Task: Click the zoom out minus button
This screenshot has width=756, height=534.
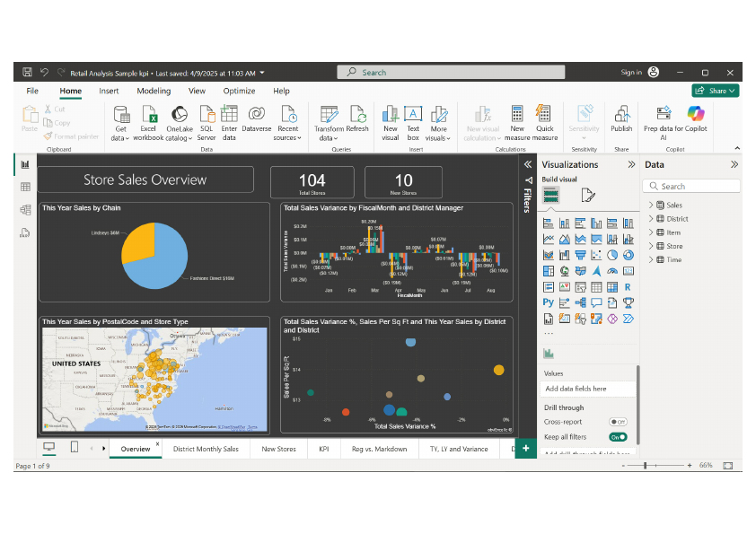Action: pos(623,466)
